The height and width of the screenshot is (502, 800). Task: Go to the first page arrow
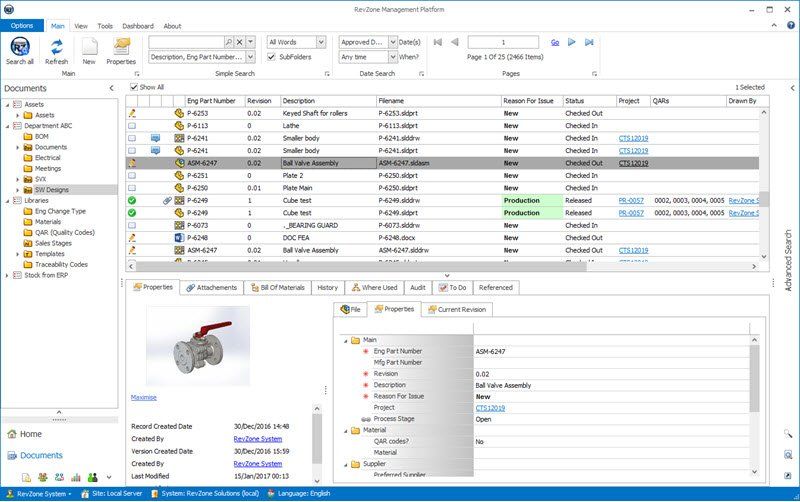[x=438, y=42]
